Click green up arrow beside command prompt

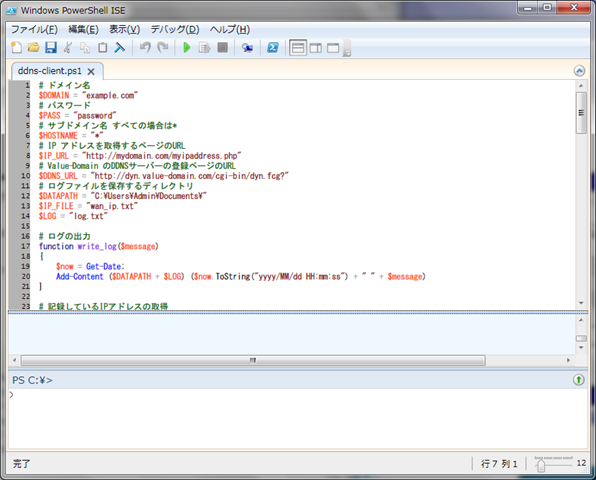point(579,380)
